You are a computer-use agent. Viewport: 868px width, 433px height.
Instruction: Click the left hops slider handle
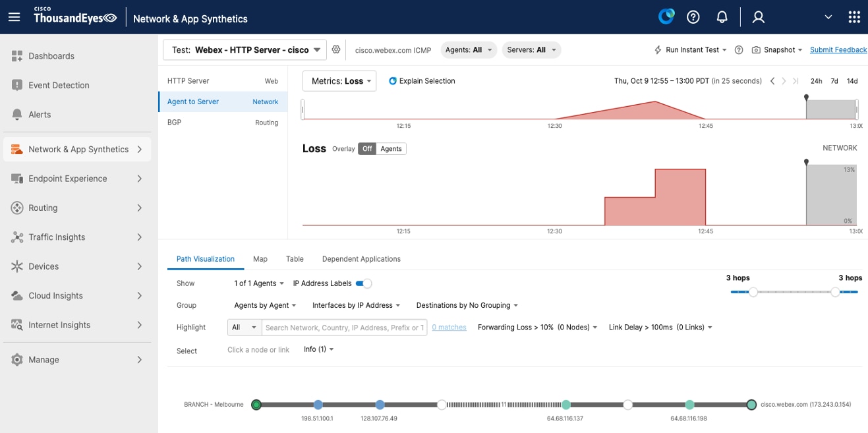753,292
